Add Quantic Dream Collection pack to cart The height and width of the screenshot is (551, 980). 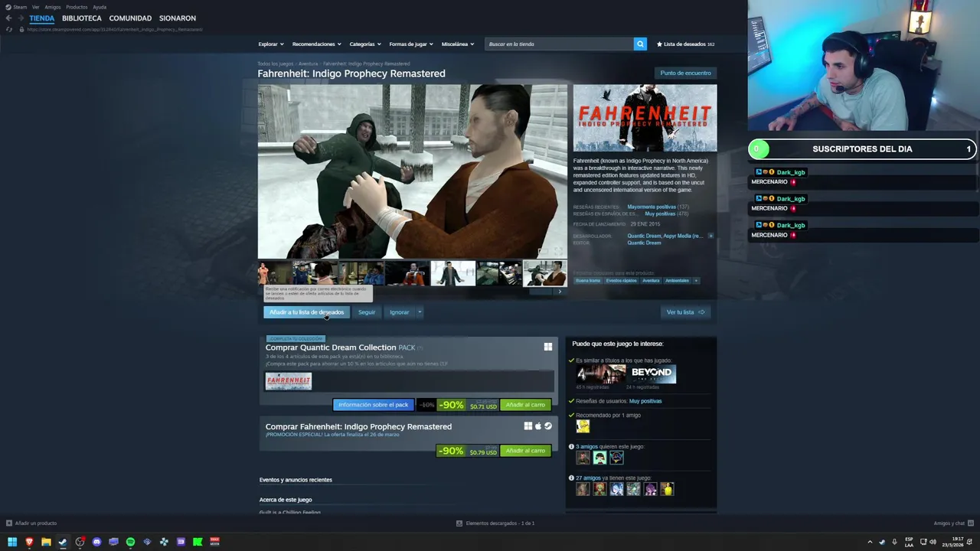click(525, 405)
